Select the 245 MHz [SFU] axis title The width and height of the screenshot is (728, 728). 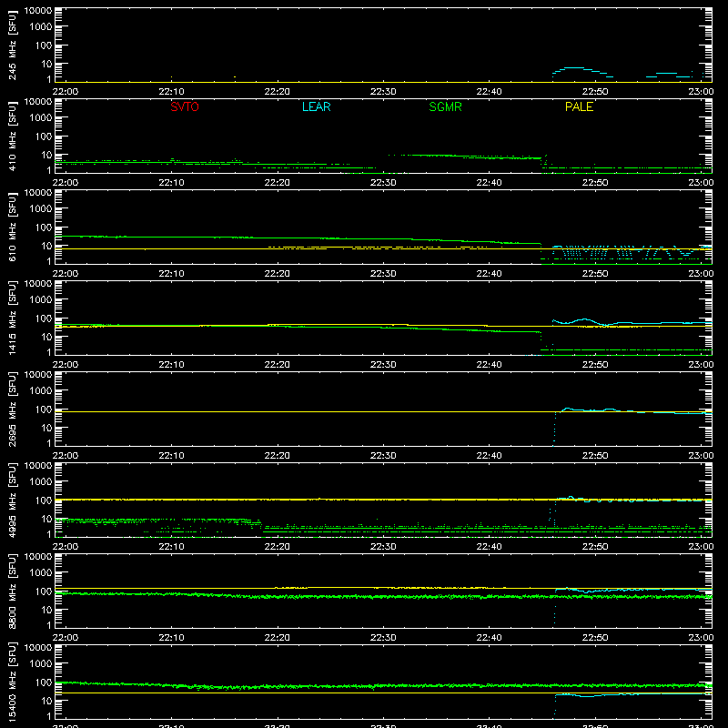pos(13,46)
